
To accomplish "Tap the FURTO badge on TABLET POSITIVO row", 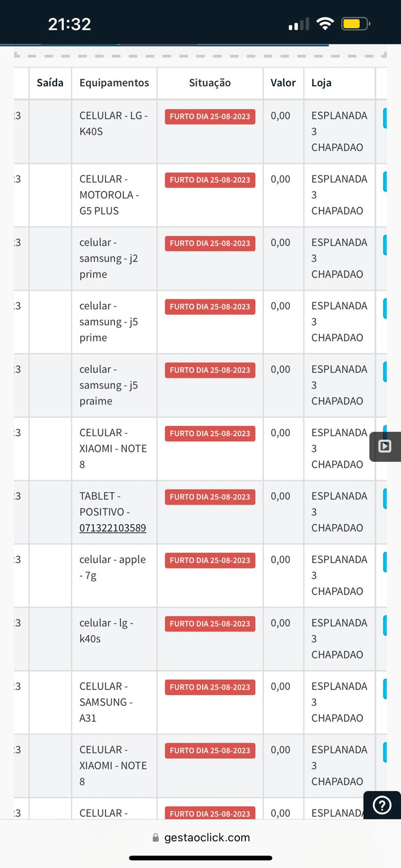I will click(210, 497).
